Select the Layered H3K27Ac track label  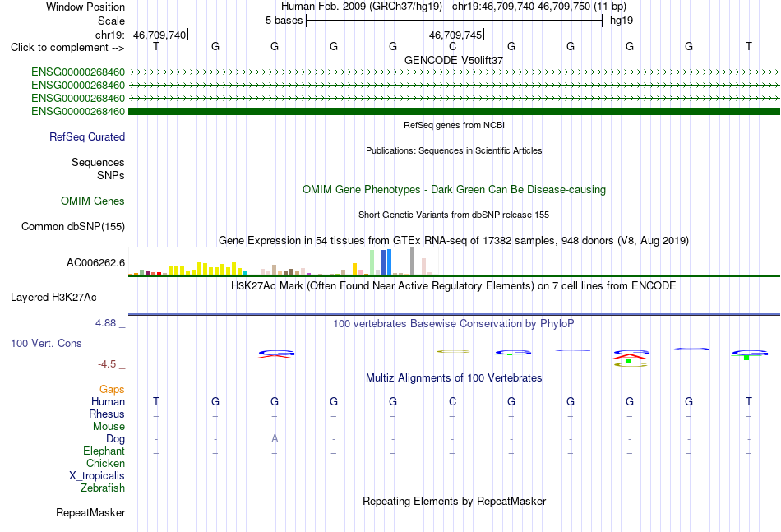[x=53, y=298]
